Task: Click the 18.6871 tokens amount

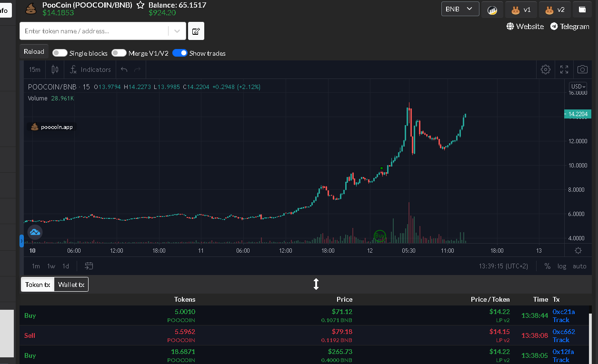Action: click(x=183, y=352)
